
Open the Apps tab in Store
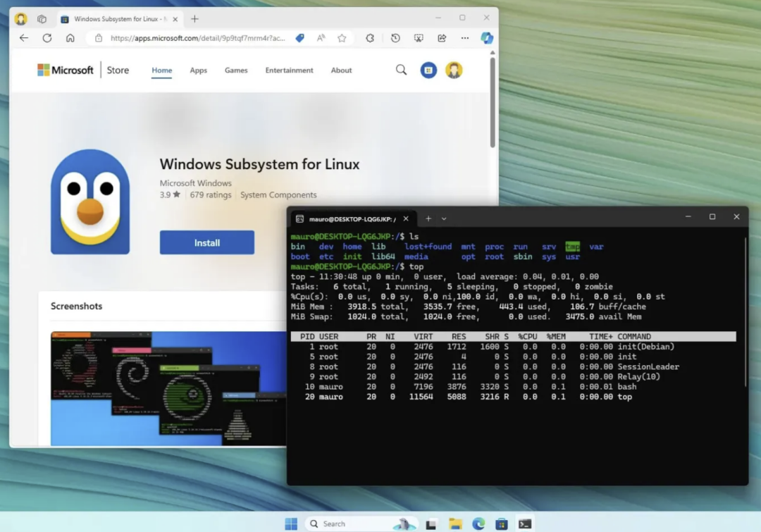199,70
